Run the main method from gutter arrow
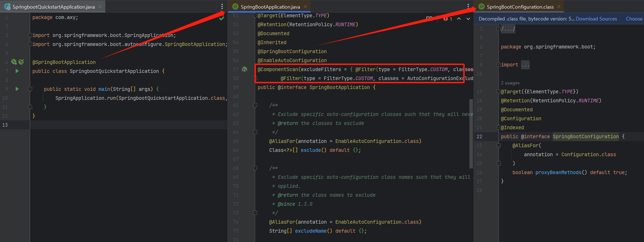Screen dimensions: 644x242 pos(17,89)
